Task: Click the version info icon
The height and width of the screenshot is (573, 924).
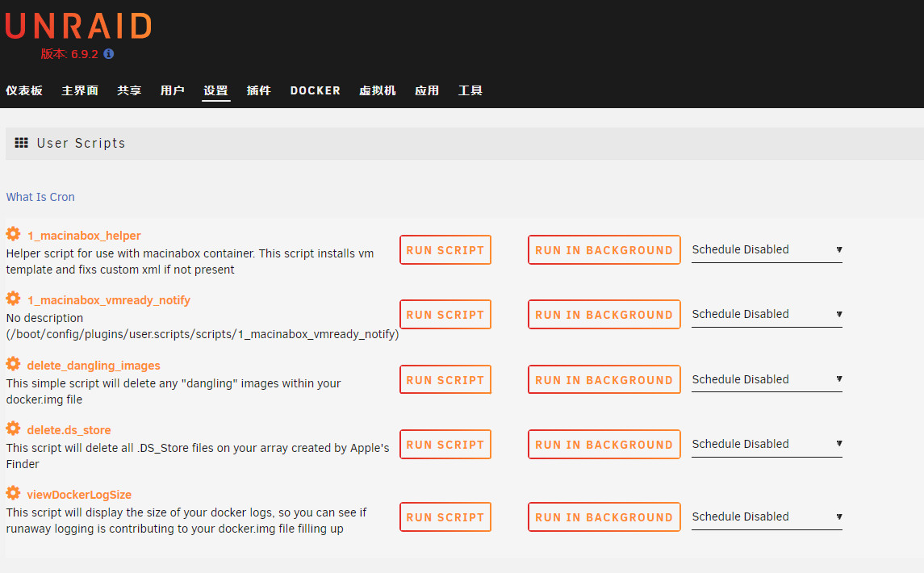Action: [x=108, y=53]
